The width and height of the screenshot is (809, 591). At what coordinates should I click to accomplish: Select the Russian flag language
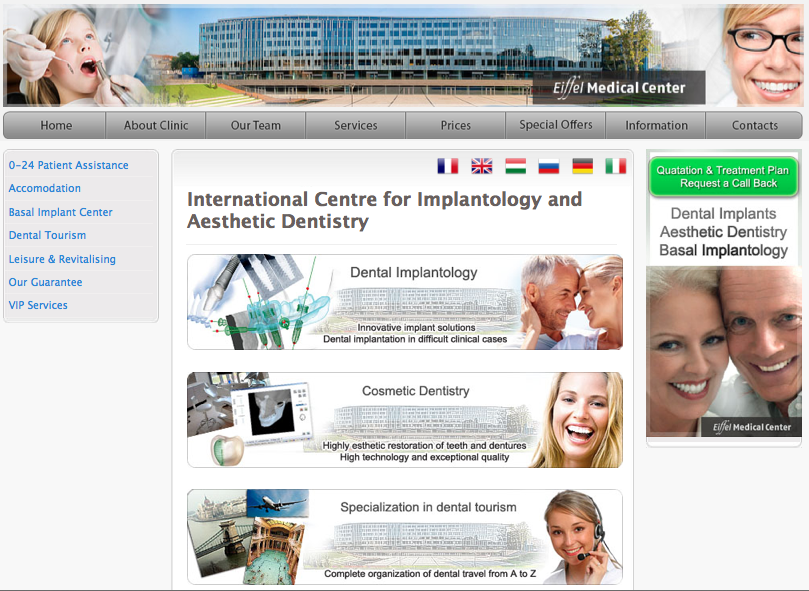pos(548,166)
